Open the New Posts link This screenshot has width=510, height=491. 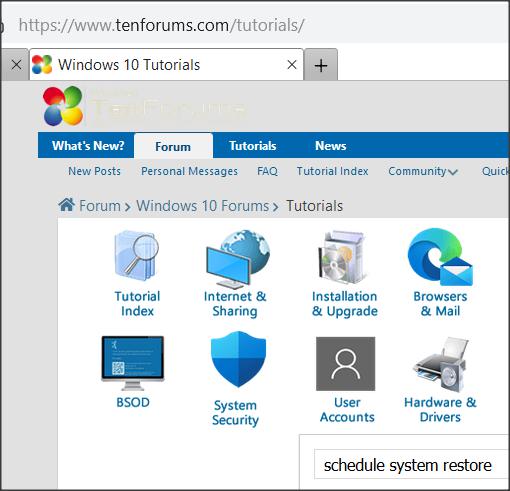pyautogui.click(x=94, y=171)
